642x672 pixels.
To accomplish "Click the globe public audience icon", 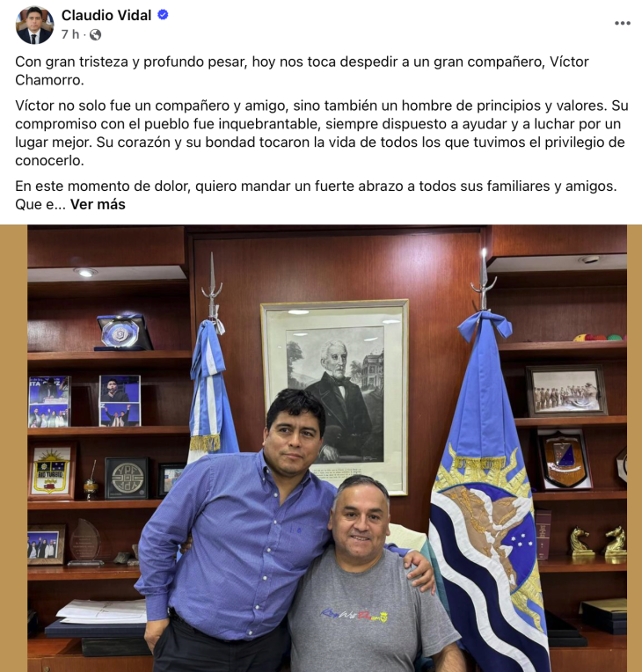I will click(95, 34).
